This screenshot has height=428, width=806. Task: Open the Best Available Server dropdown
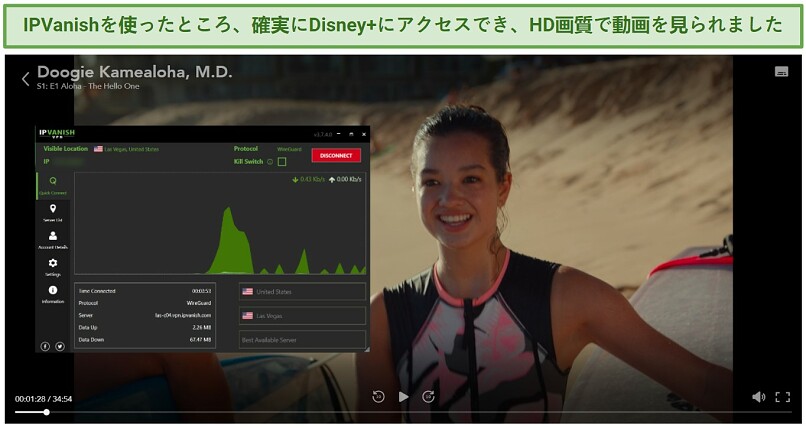click(302, 340)
